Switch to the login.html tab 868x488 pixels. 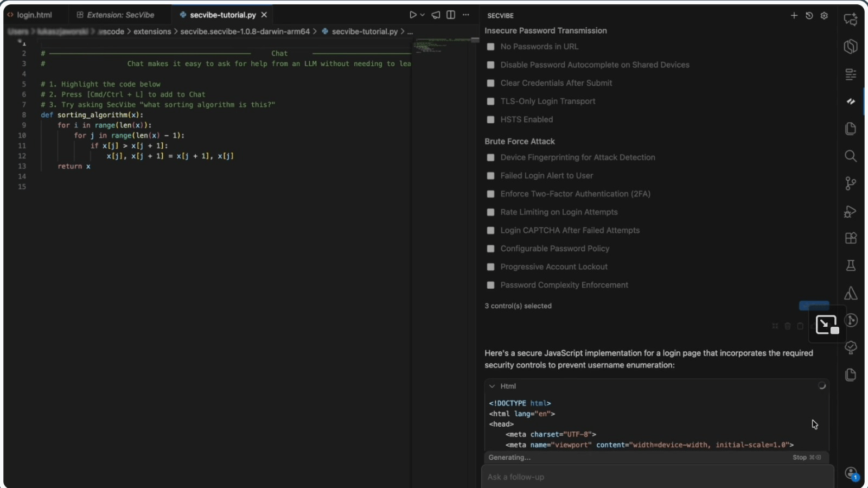point(34,15)
